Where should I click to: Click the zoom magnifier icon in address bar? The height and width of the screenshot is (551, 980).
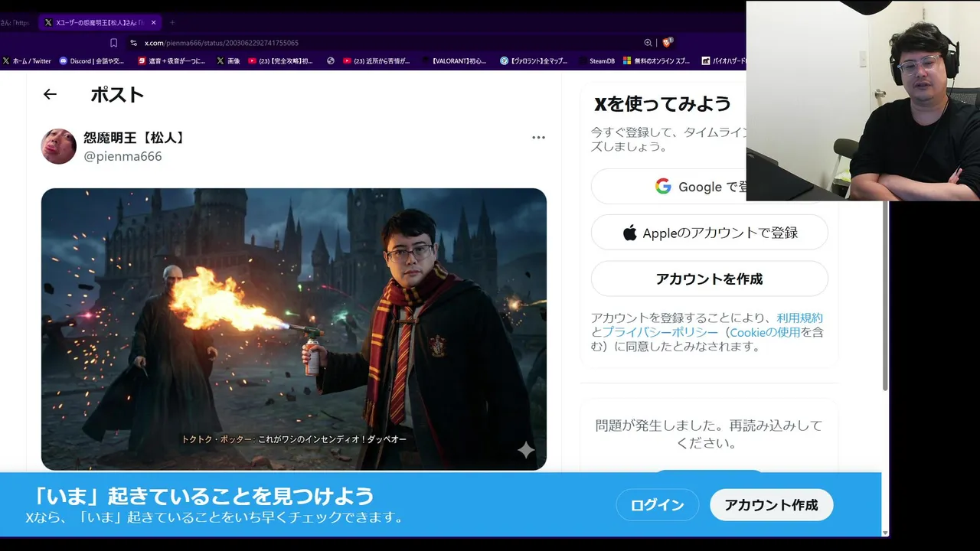[x=648, y=43]
